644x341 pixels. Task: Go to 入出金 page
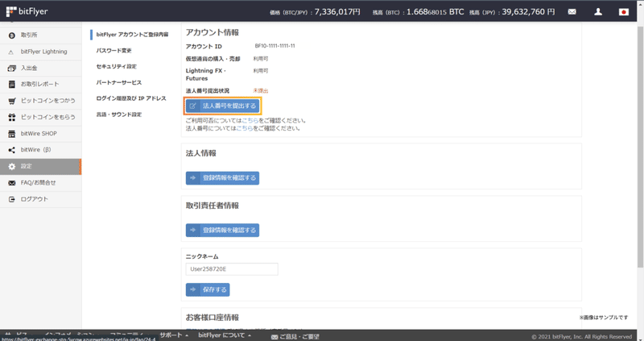coord(41,69)
